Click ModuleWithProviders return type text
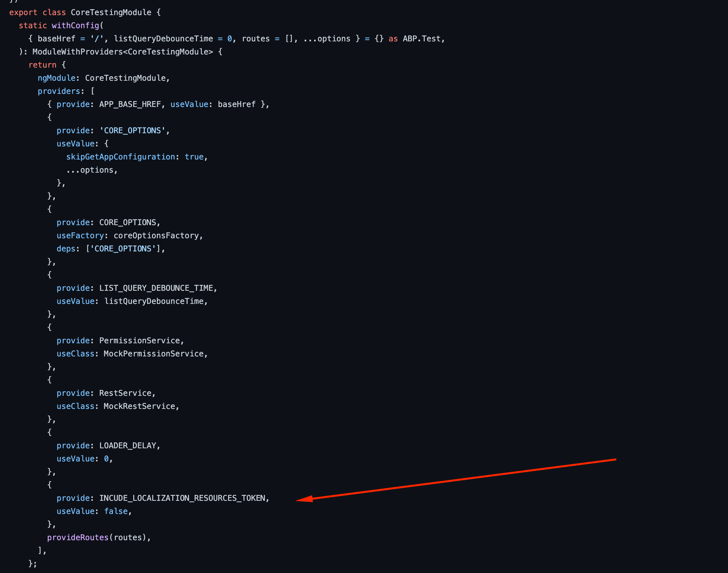 point(78,52)
